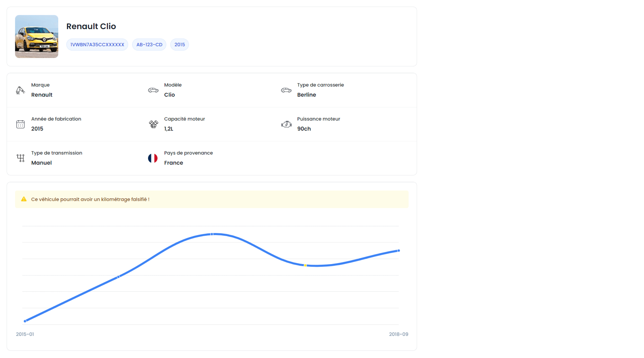Image resolution: width=644 pixels, height=358 pixels.
Task: Click the second data point on the rising line
Action: tap(118, 277)
